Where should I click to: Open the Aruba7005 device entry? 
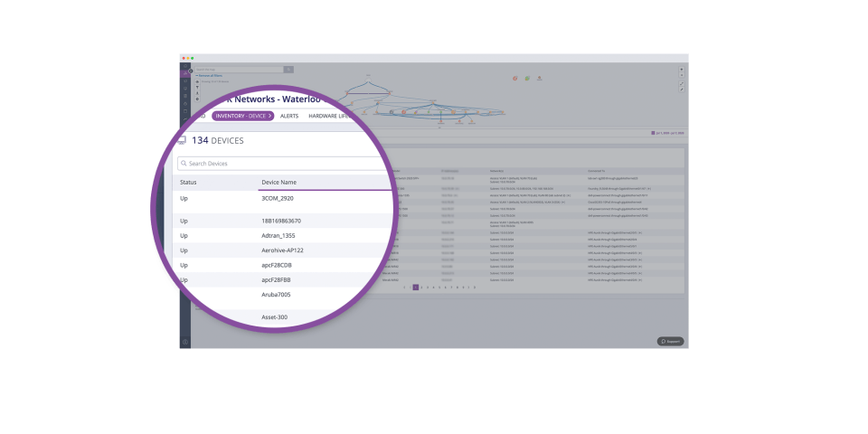click(x=276, y=295)
